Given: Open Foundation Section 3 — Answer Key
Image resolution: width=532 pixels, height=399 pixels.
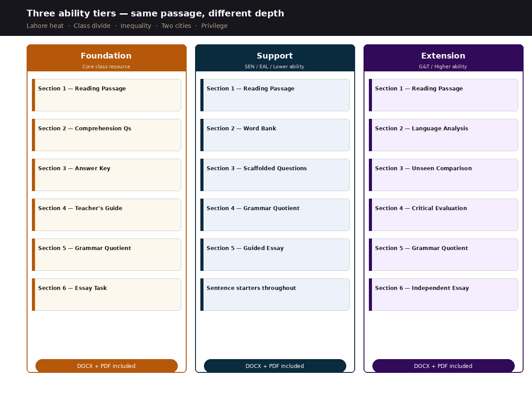Looking at the screenshot, I should [x=106, y=175].
